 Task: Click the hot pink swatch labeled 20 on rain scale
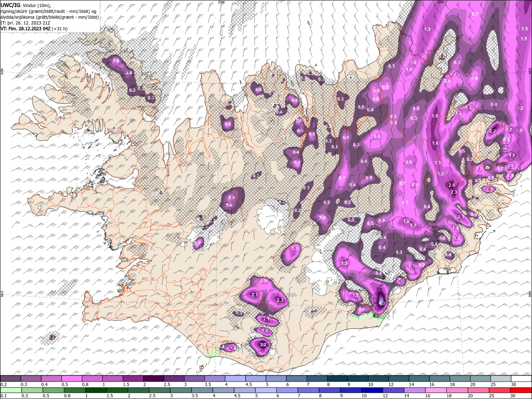(479, 390)
